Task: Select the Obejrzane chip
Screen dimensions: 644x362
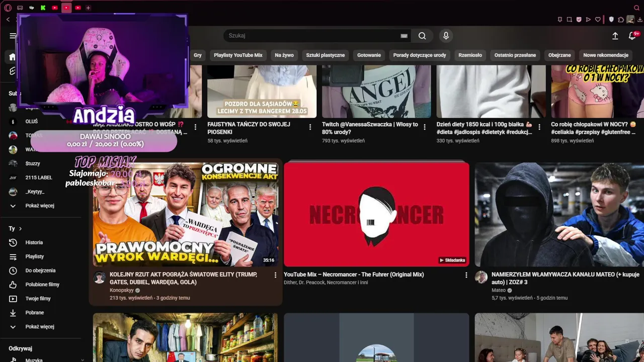Action: tap(559, 55)
